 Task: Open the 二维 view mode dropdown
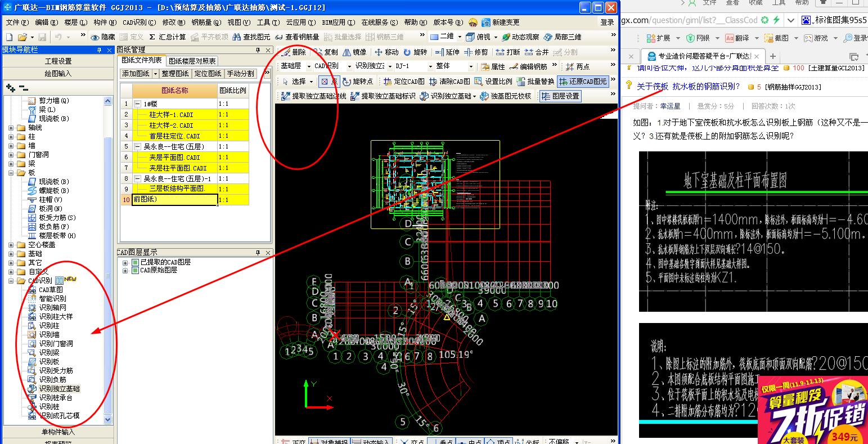(460, 37)
